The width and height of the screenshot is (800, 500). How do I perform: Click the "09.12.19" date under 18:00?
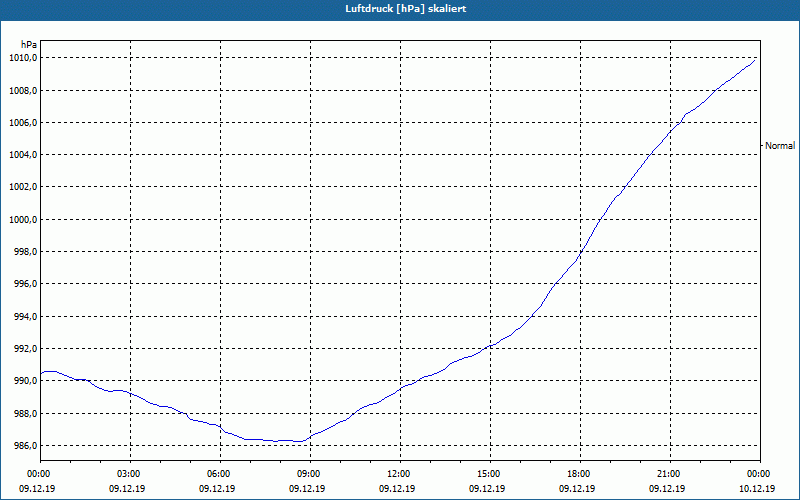tap(577, 489)
